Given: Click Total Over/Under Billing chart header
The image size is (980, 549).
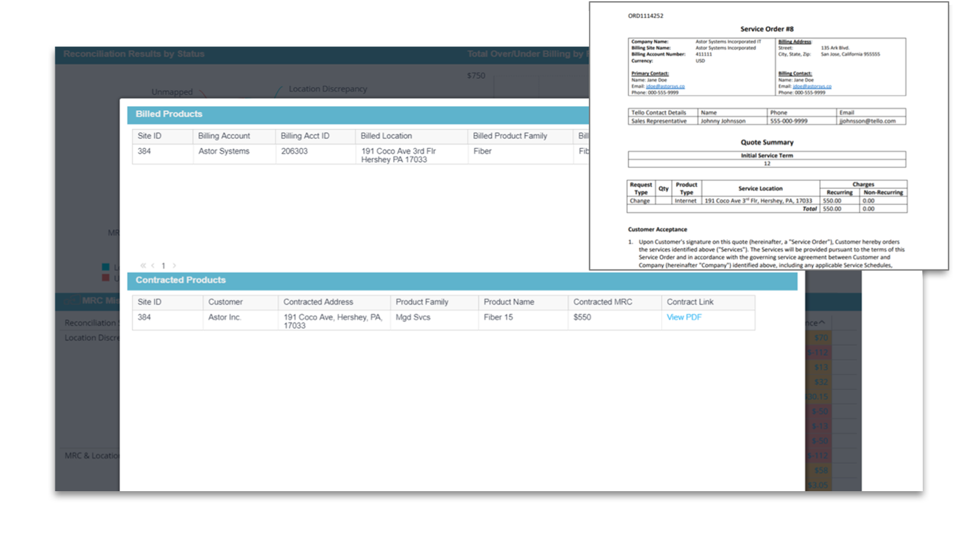Looking at the screenshot, I should click(x=527, y=54).
